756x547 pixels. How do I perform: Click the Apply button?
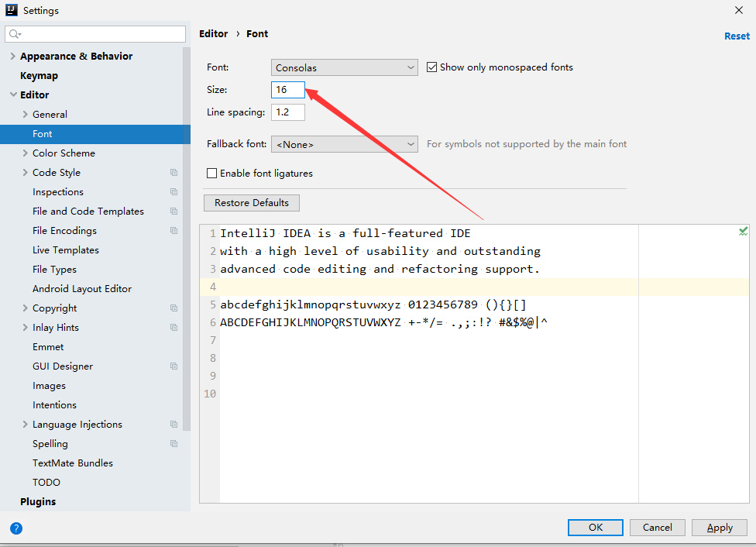tap(720, 528)
